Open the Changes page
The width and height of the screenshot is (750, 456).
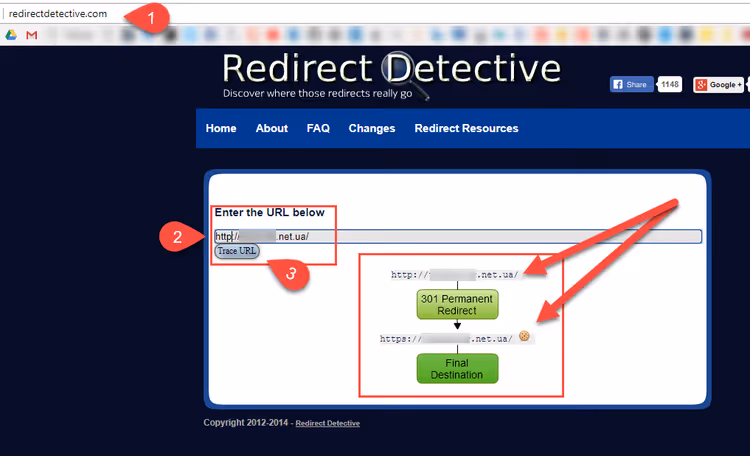tap(372, 128)
